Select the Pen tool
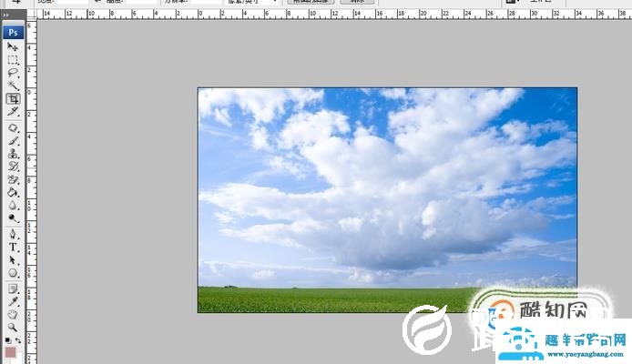The image size is (632, 364). pos(13,234)
